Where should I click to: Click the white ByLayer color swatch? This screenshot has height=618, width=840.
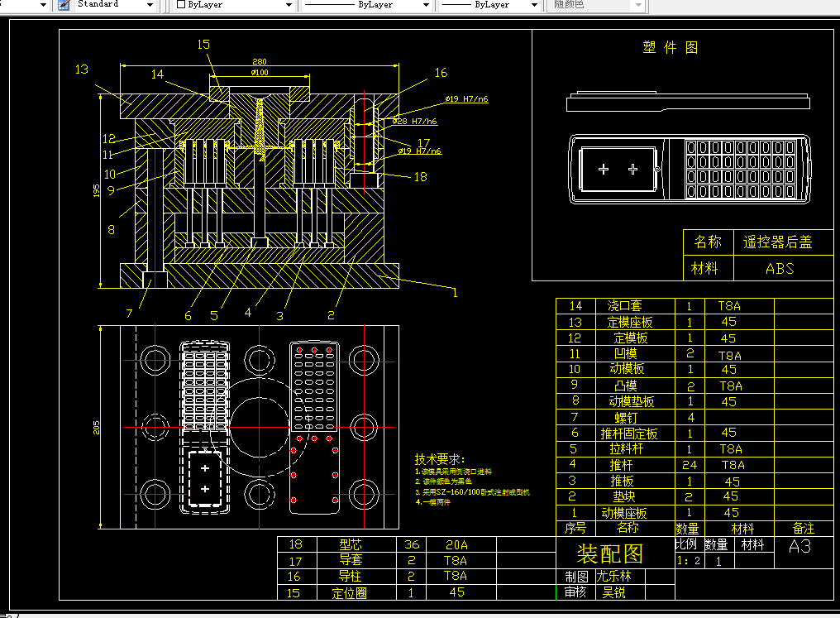pyautogui.click(x=181, y=5)
